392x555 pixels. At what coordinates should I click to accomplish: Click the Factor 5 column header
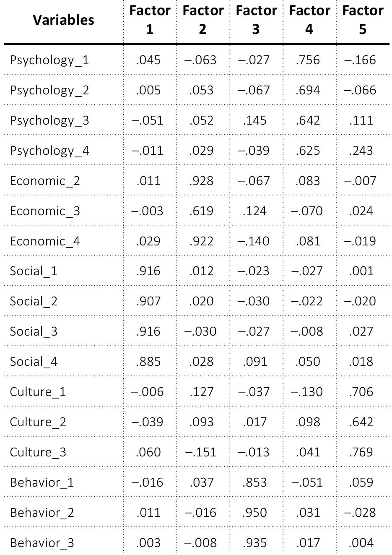pos(363,20)
